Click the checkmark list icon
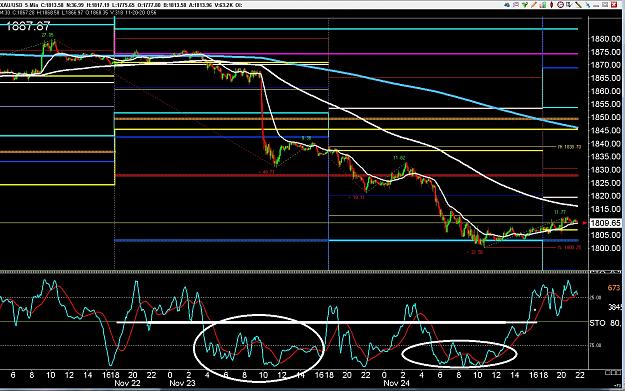Image resolution: width=625 pixels, height=391 pixels. (569, 5)
